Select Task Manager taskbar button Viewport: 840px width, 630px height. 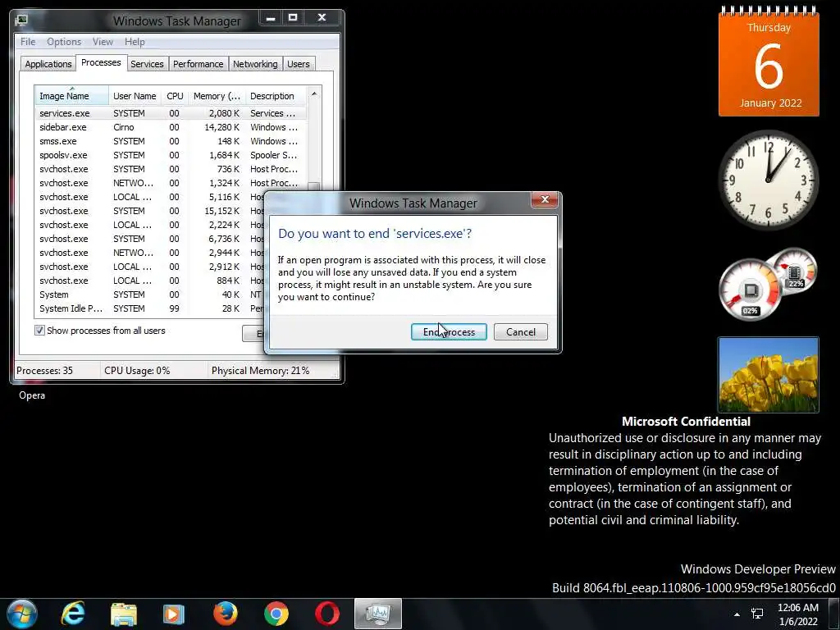coord(378,614)
